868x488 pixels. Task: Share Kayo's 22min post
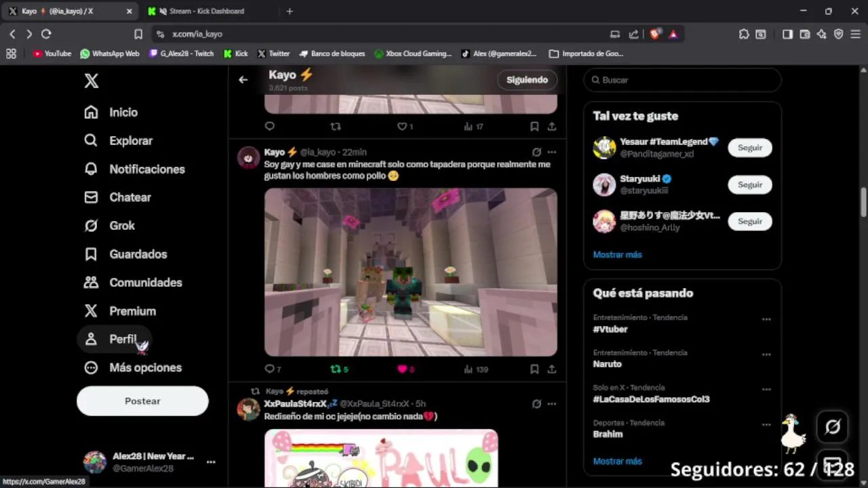tap(552, 369)
